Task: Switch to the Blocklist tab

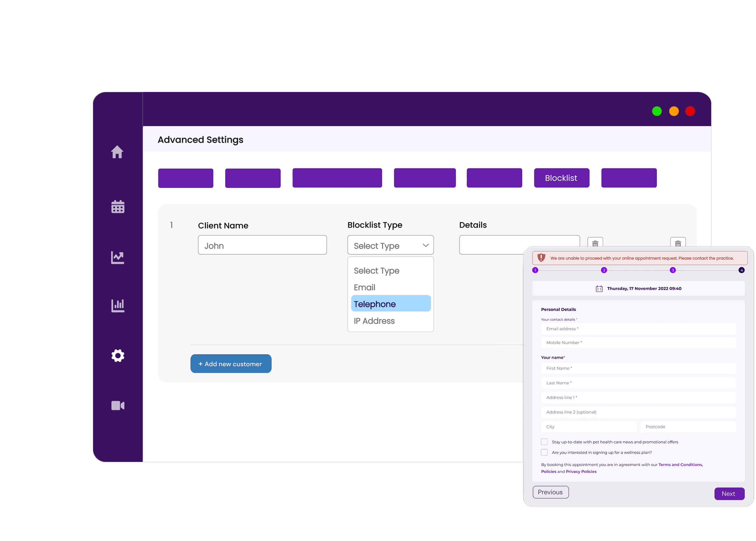Action: (x=561, y=178)
